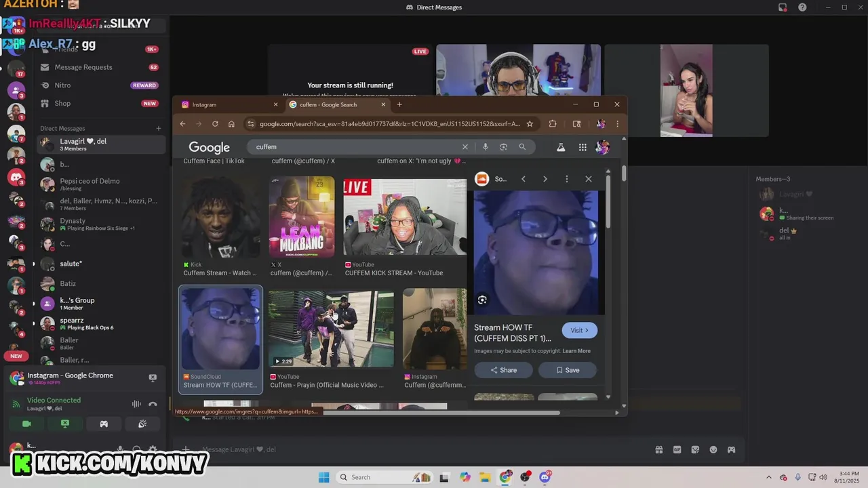Show next image in preview panel
The width and height of the screenshot is (868, 488).
(x=545, y=179)
